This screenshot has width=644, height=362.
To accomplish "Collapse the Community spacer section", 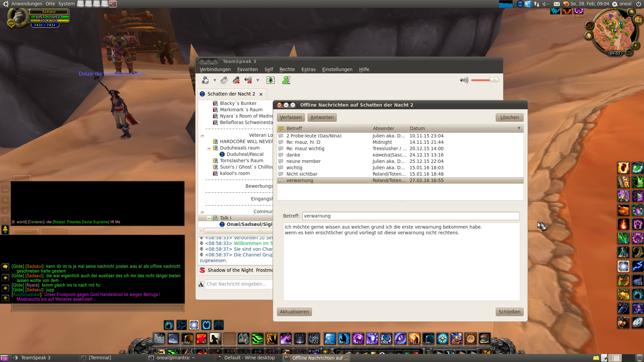I will click(x=202, y=212).
